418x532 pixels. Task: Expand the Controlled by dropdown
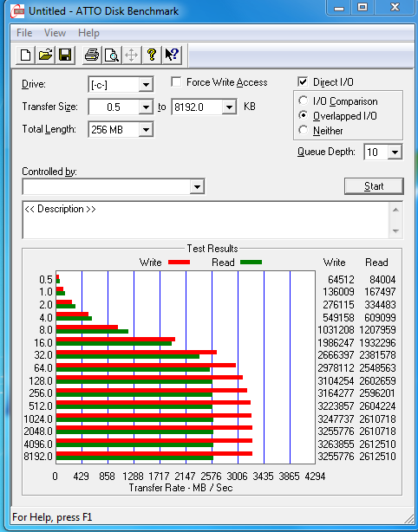coord(197,186)
